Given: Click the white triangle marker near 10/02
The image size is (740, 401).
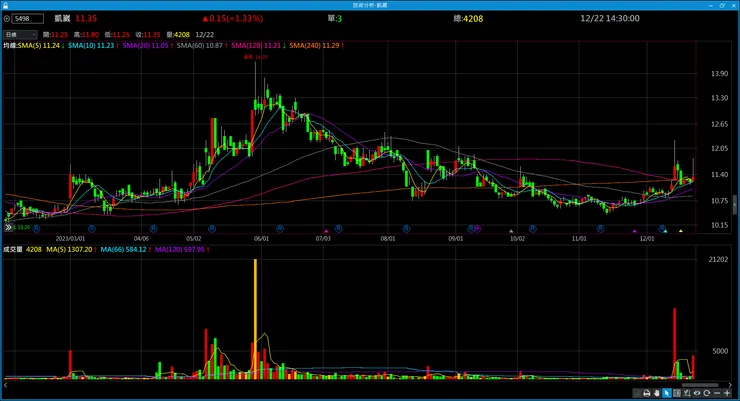Looking at the screenshot, I should pyautogui.click(x=511, y=231).
